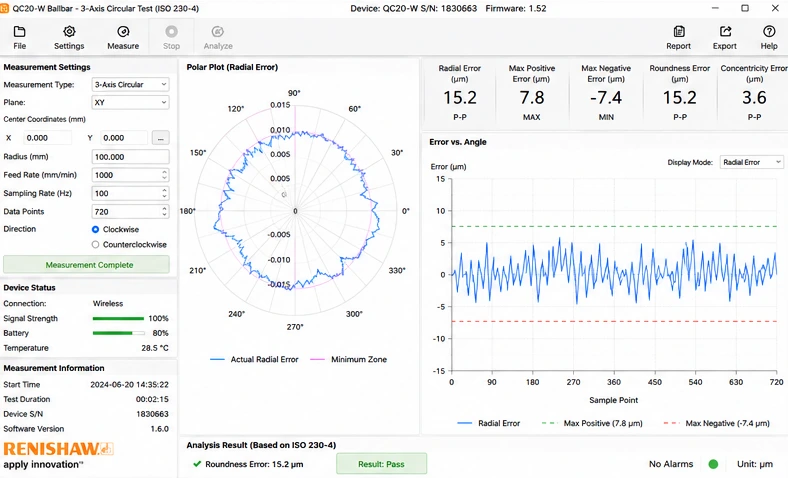
Task: Click the Device S/N 1830663 value
Action: click(x=152, y=414)
